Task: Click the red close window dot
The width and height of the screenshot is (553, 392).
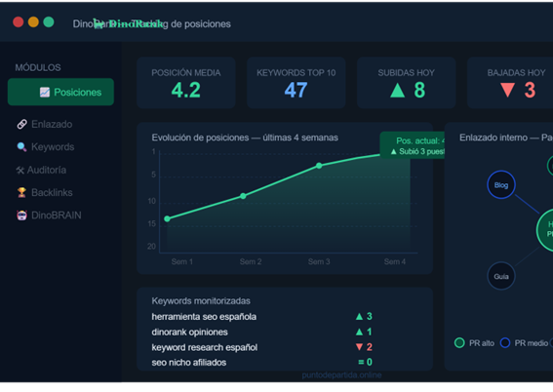Action: tap(19, 22)
